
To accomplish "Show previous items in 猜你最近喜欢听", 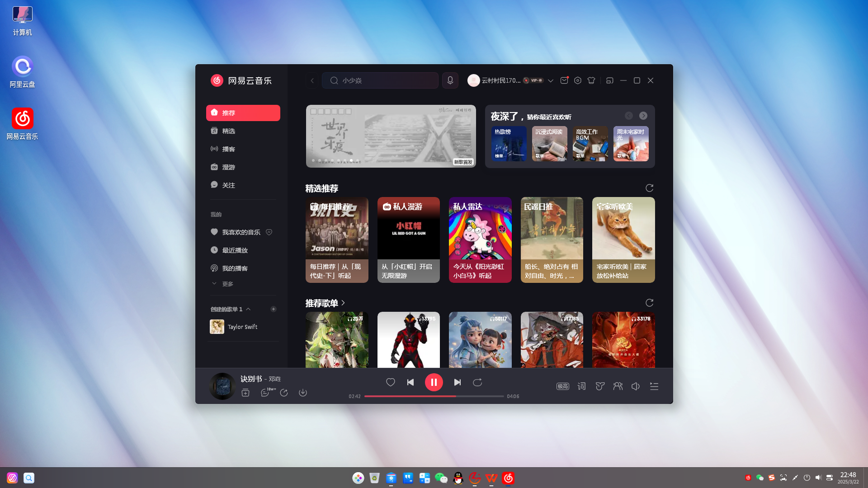I will 629,116.
